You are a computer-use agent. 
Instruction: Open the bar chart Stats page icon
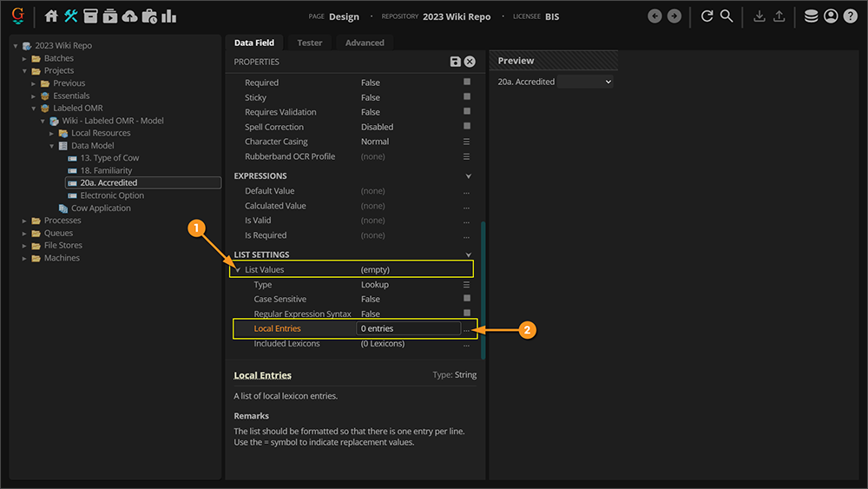[168, 16]
